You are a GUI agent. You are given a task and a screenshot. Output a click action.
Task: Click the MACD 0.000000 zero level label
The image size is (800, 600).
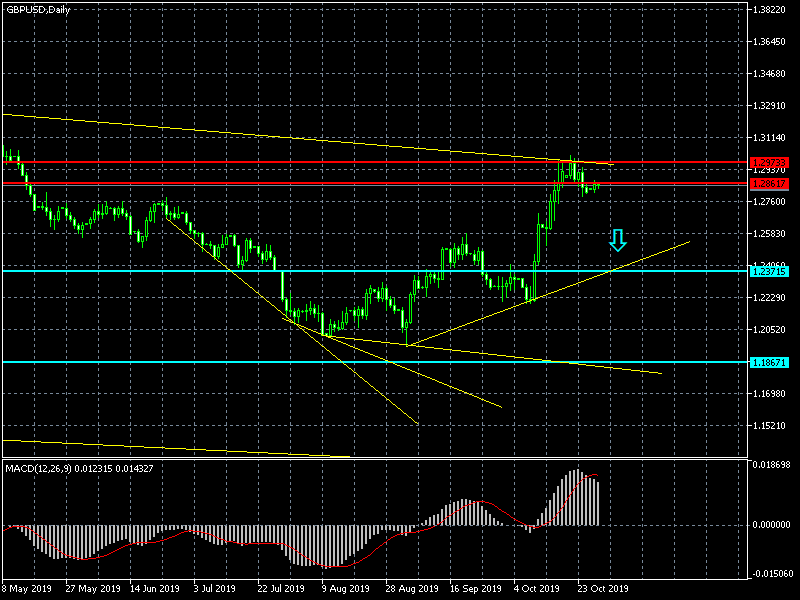[772, 524]
